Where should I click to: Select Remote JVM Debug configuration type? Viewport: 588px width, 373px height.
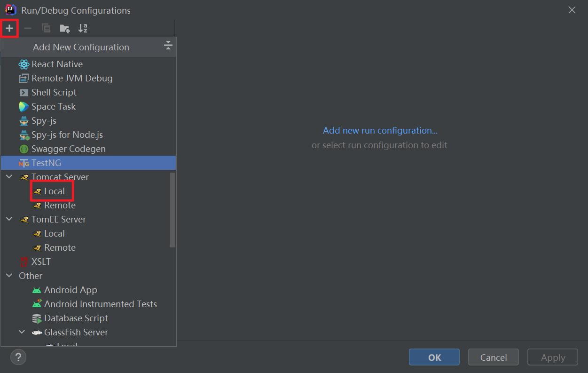point(88,79)
